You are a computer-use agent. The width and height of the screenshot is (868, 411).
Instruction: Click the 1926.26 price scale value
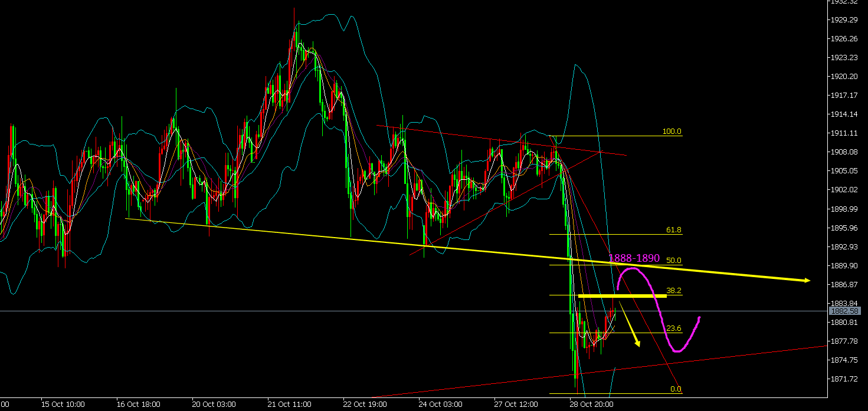click(843, 39)
